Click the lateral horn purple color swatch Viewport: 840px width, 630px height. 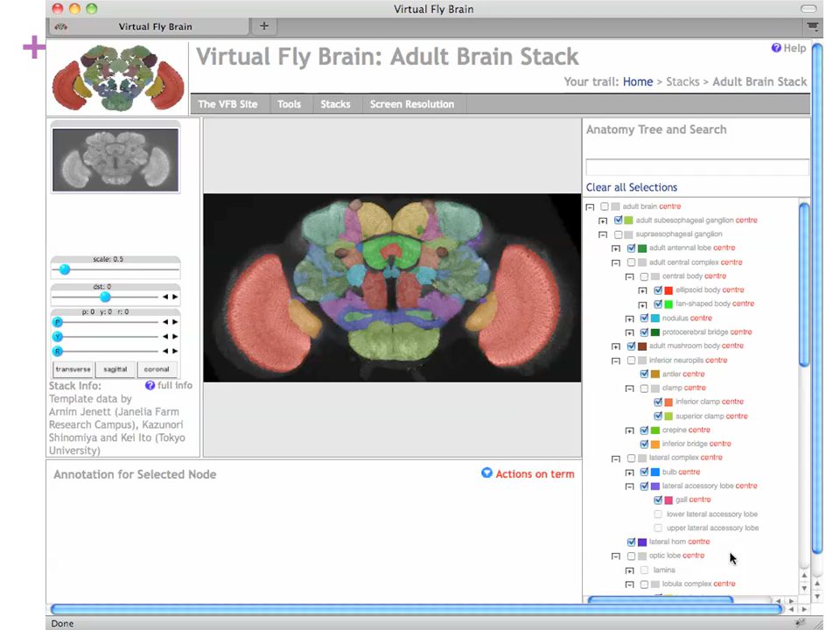point(642,542)
